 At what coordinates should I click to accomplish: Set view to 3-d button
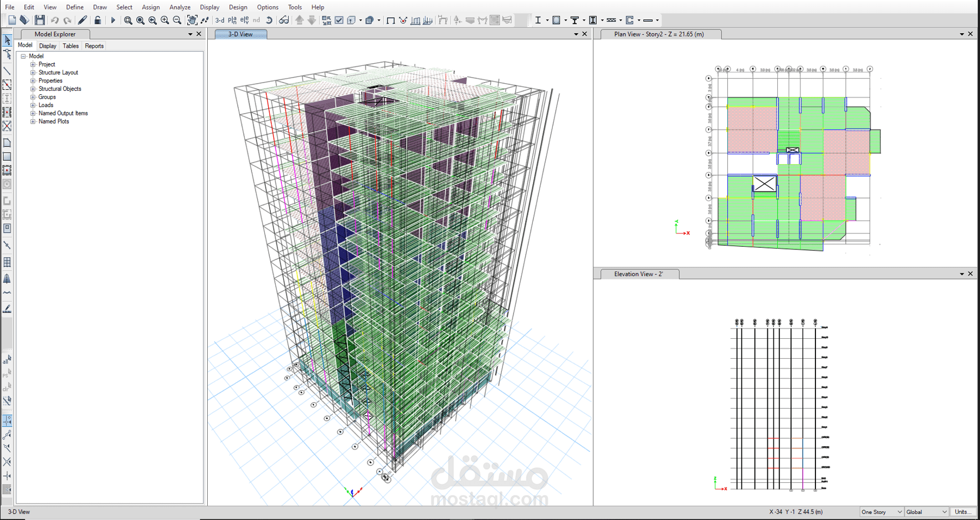coord(220,21)
